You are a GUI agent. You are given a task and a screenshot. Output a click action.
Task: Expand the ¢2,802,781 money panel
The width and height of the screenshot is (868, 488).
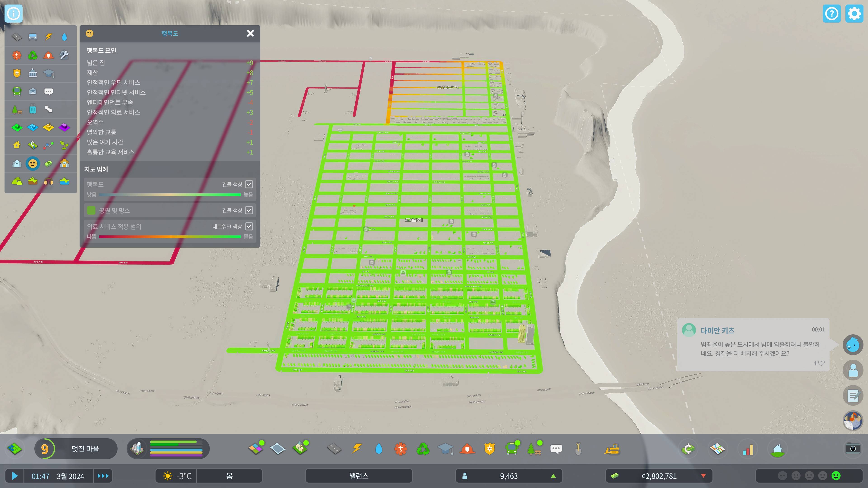[659, 476]
